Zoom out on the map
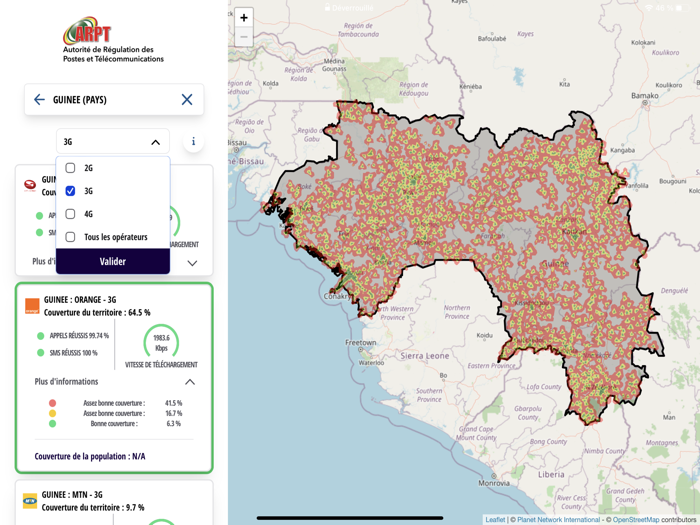The image size is (700, 525). (244, 37)
